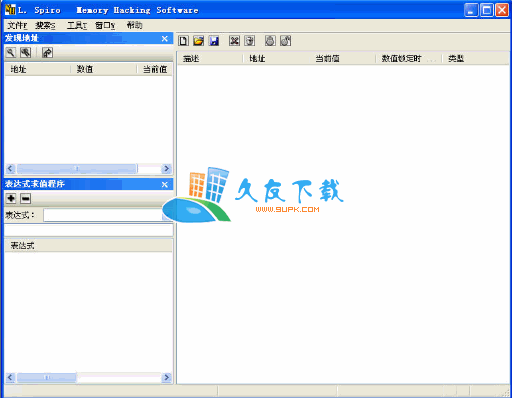Close the 发现地址 panel

click(x=165, y=39)
